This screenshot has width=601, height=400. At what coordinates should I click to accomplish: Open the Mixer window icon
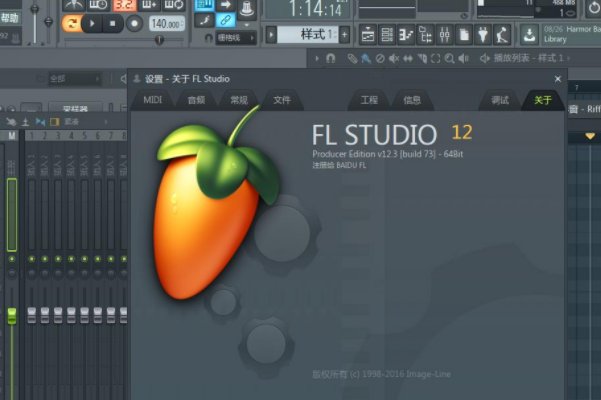tap(444, 35)
